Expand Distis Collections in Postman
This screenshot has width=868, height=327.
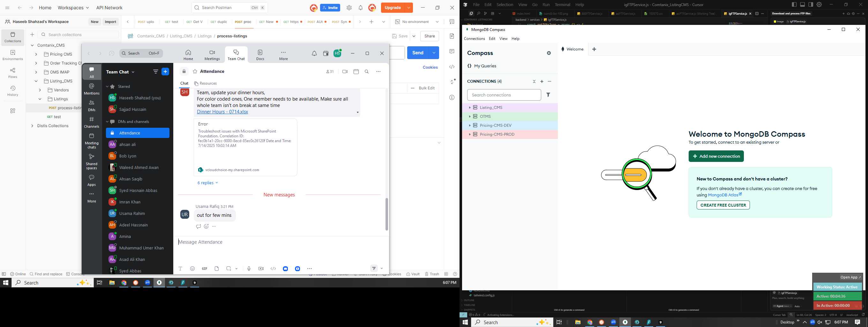(32, 126)
